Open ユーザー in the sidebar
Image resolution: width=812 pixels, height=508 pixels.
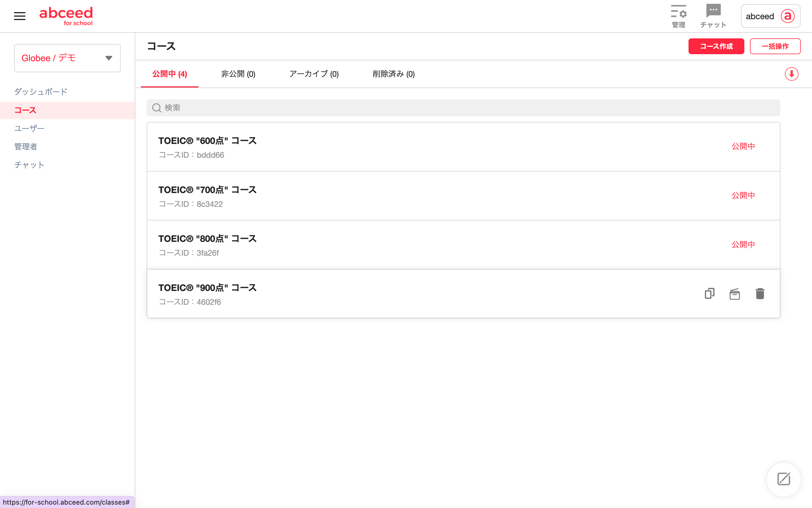[x=29, y=128]
